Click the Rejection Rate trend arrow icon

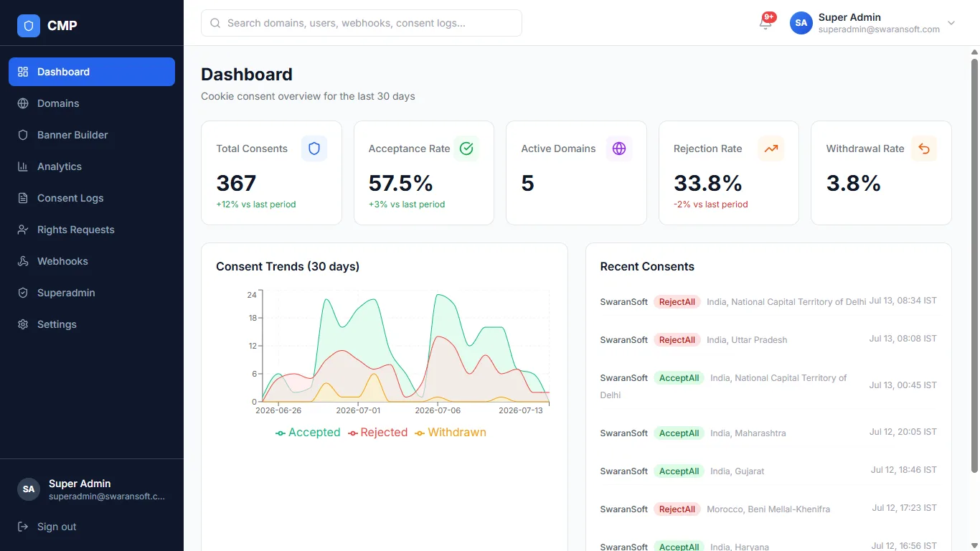771,149
